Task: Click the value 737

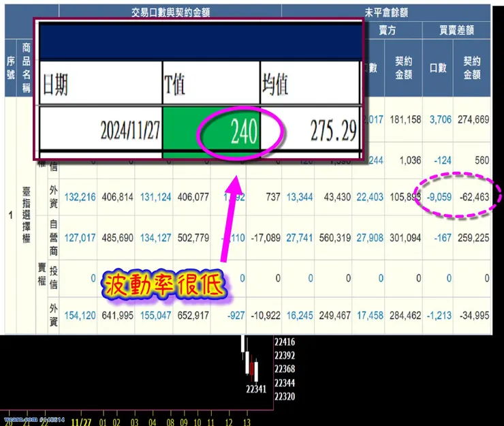Action: click(273, 197)
